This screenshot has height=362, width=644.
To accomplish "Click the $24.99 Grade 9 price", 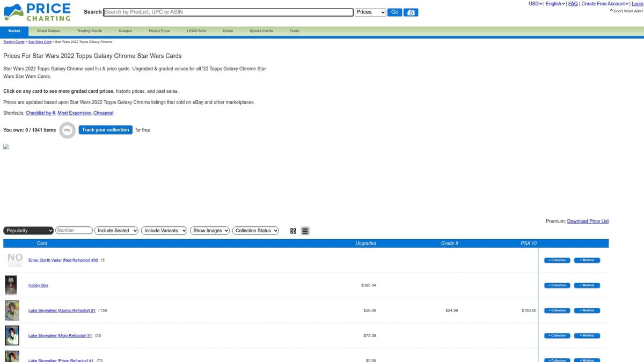I will click(x=452, y=311).
